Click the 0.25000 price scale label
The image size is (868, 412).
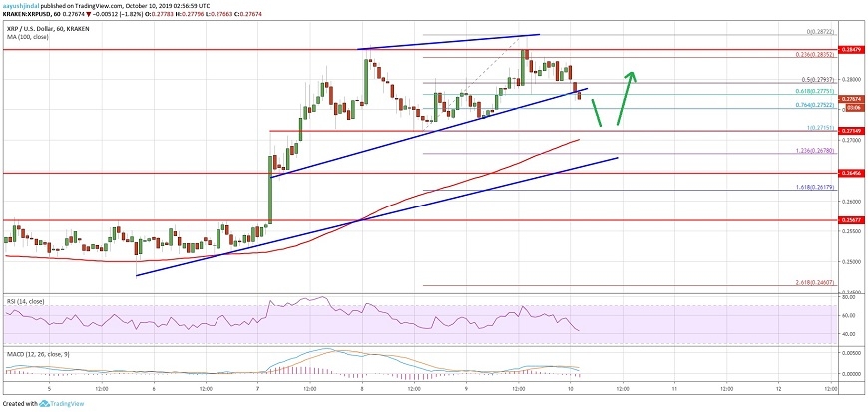851,262
